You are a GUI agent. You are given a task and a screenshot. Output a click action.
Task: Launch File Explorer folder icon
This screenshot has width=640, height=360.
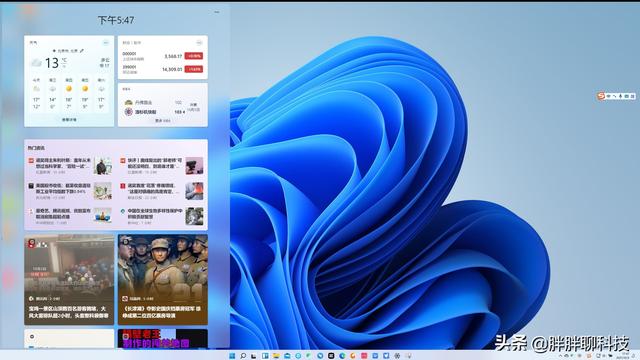[276, 356]
